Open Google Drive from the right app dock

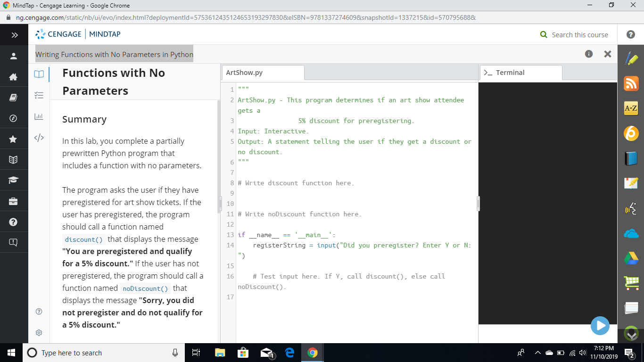[x=631, y=258]
